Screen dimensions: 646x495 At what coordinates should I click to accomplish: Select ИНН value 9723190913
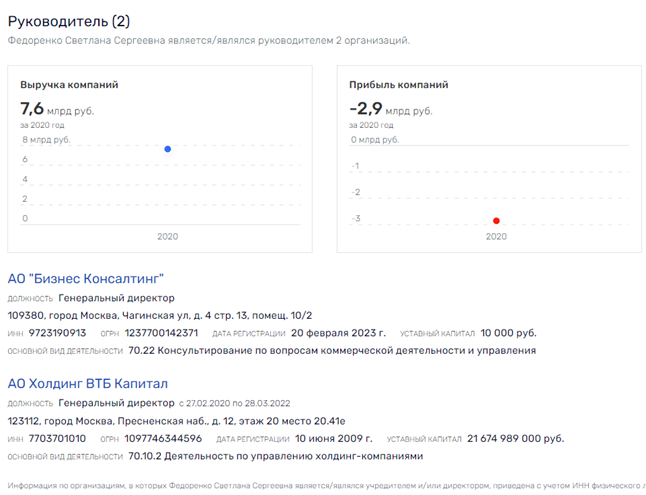[57, 333]
